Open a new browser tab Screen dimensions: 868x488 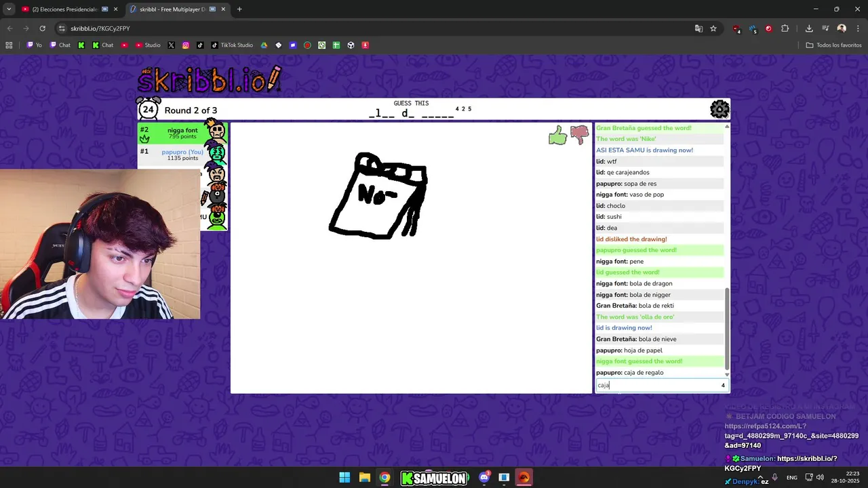click(239, 9)
